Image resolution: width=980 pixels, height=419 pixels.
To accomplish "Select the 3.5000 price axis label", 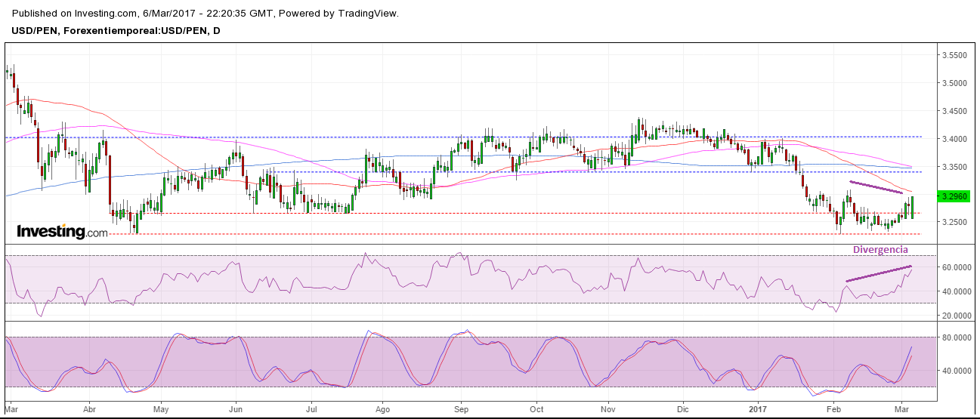I will [x=955, y=84].
